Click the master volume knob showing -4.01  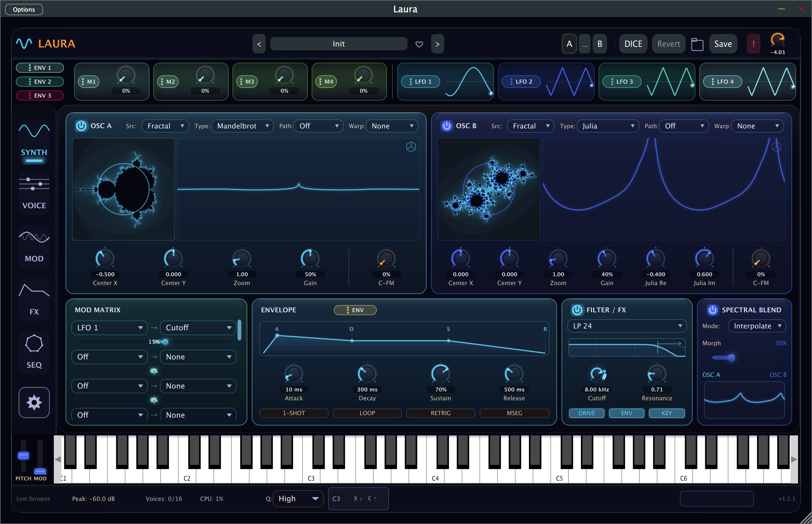(777, 40)
